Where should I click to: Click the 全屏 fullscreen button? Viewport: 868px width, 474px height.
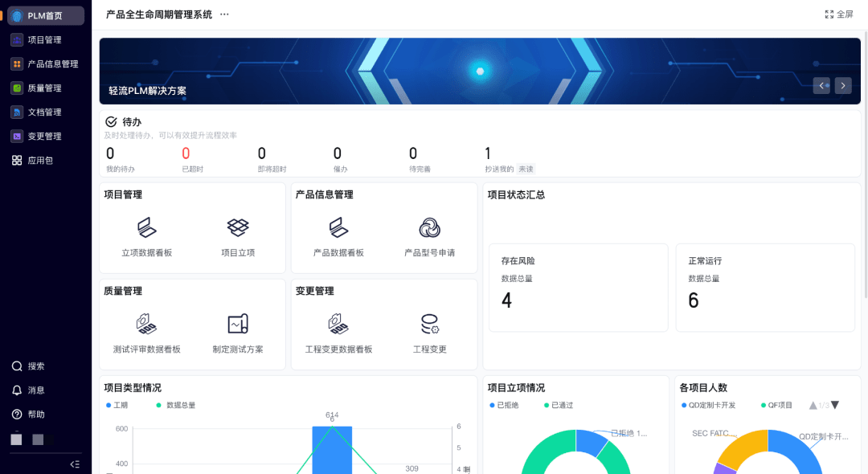coord(838,14)
